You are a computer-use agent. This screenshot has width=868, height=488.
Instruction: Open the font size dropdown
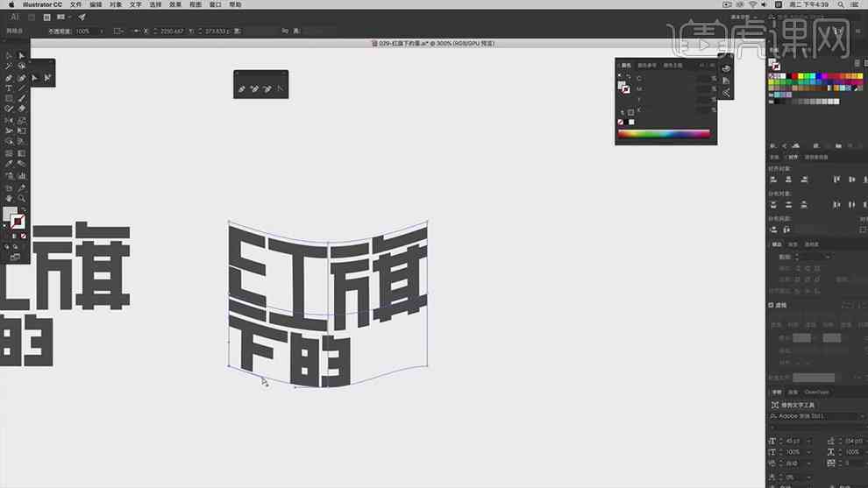809,441
